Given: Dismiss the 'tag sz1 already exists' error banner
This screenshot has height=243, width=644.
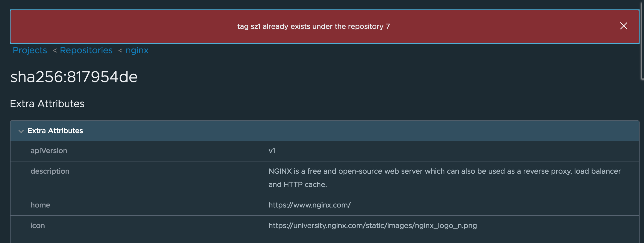Looking at the screenshot, I should coord(624,26).
